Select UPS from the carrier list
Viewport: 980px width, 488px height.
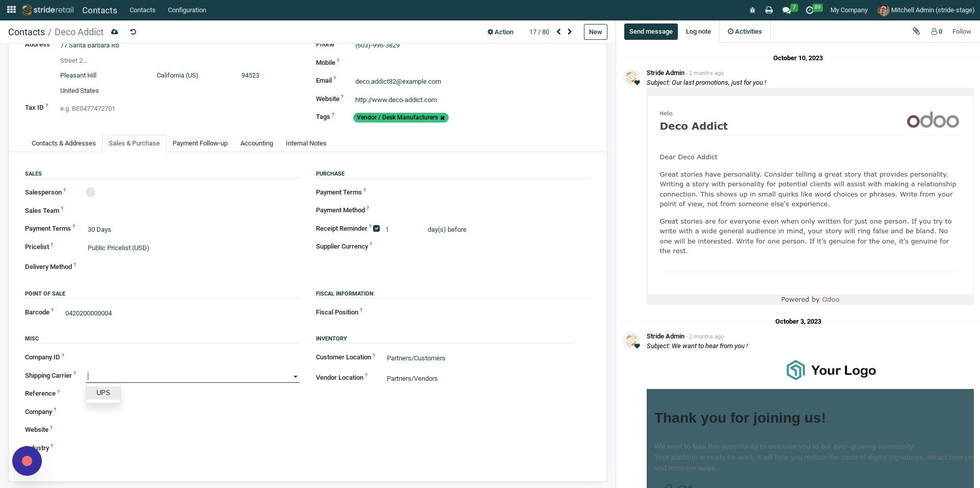(x=103, y=393)
